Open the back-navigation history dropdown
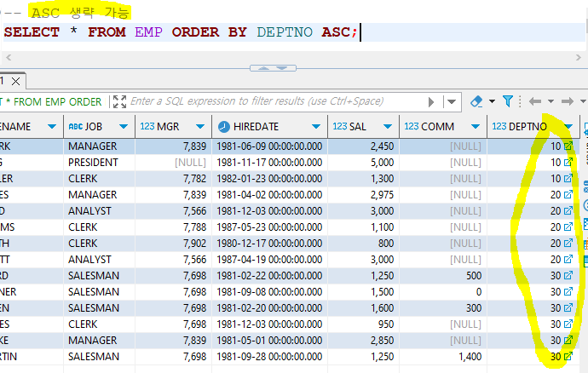This screenshot has width=588, height=373. click(x=551, y=101)
